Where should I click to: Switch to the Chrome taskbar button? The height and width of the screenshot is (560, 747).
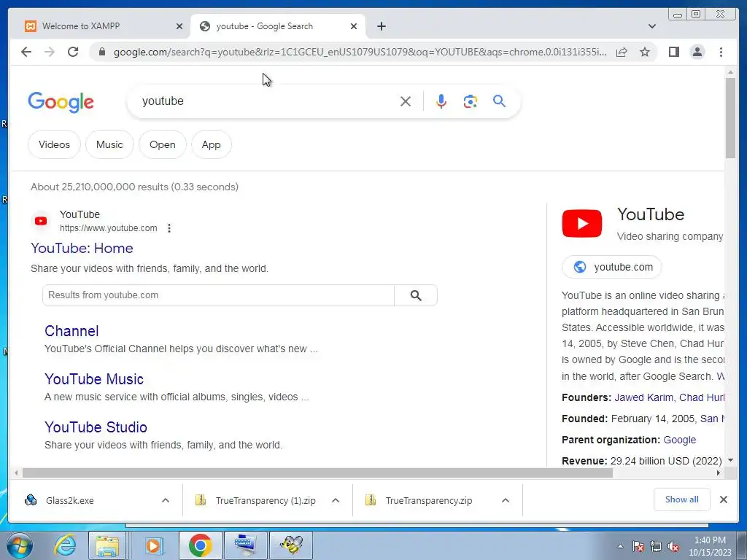coord(200,545)
